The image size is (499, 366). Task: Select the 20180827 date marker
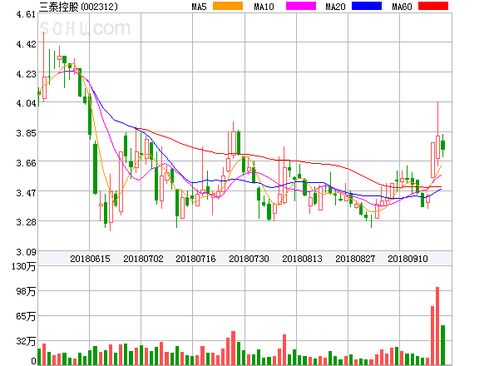pos(355,259)
